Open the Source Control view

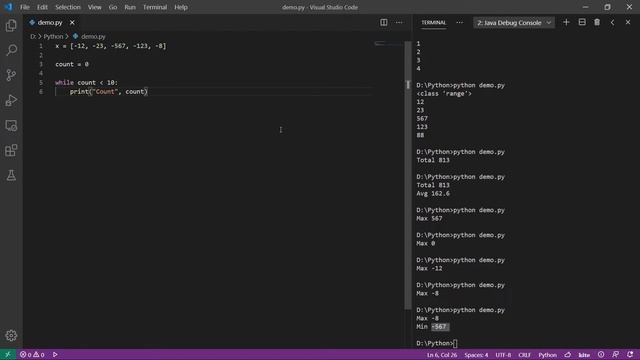(11, 75)
